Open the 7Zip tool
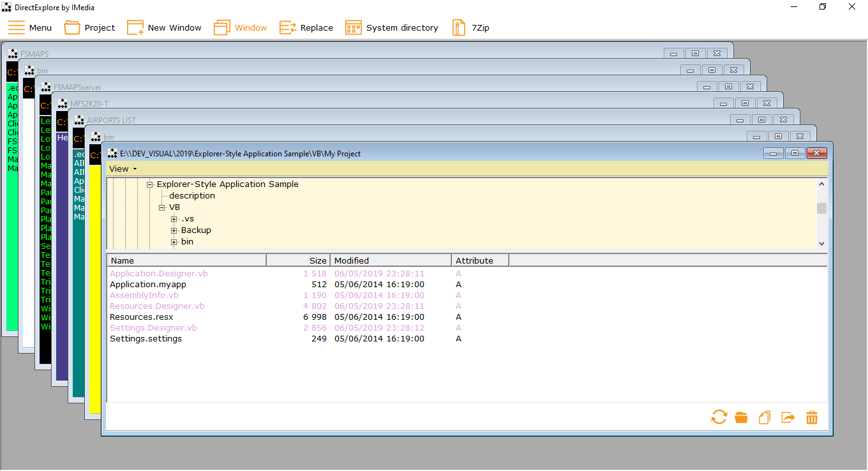868x471 pixels. point(470,27)
